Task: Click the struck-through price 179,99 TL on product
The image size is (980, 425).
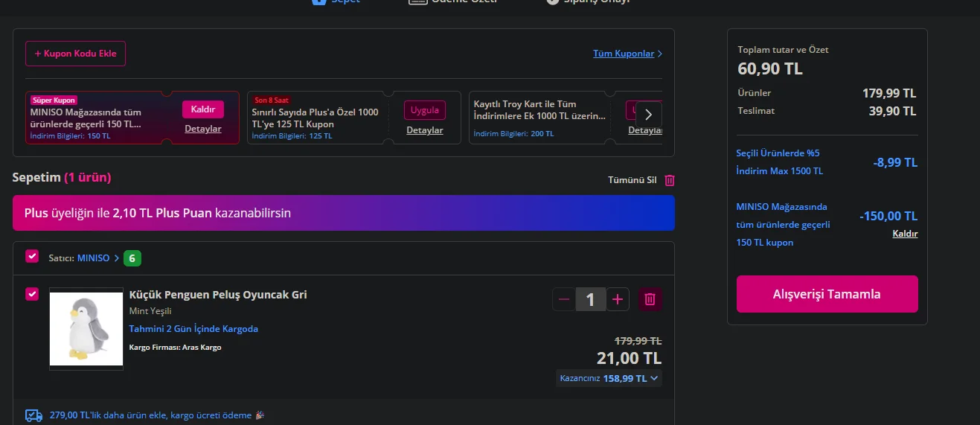Action: click(638, 341)
